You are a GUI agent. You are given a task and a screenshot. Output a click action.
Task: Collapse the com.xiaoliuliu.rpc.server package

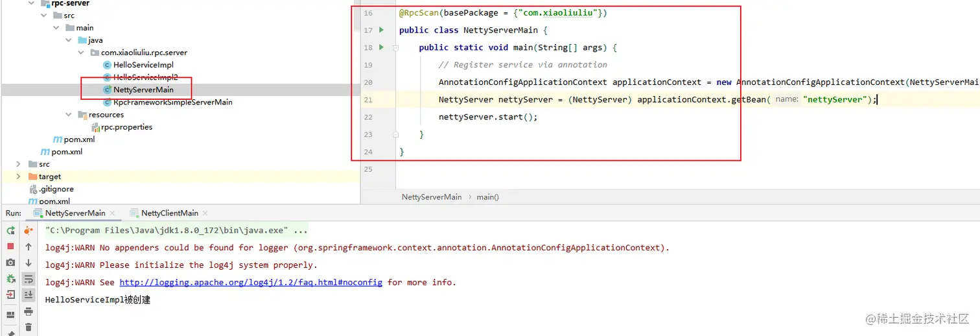82,53
